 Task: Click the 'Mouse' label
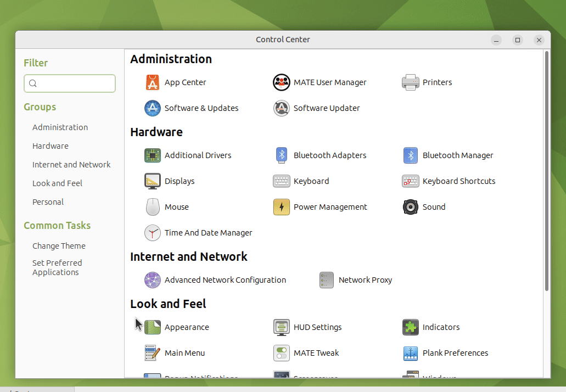pos(177,207)
